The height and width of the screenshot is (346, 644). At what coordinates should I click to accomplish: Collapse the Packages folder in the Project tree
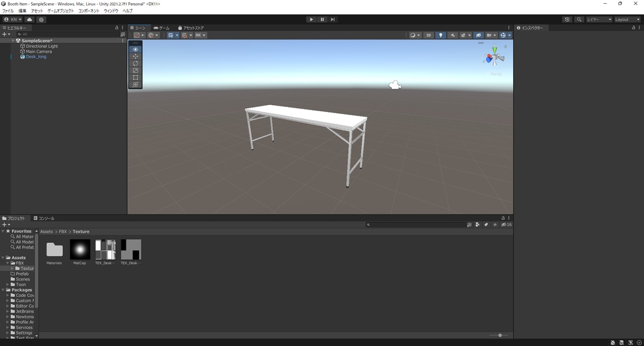coord(3,290)
